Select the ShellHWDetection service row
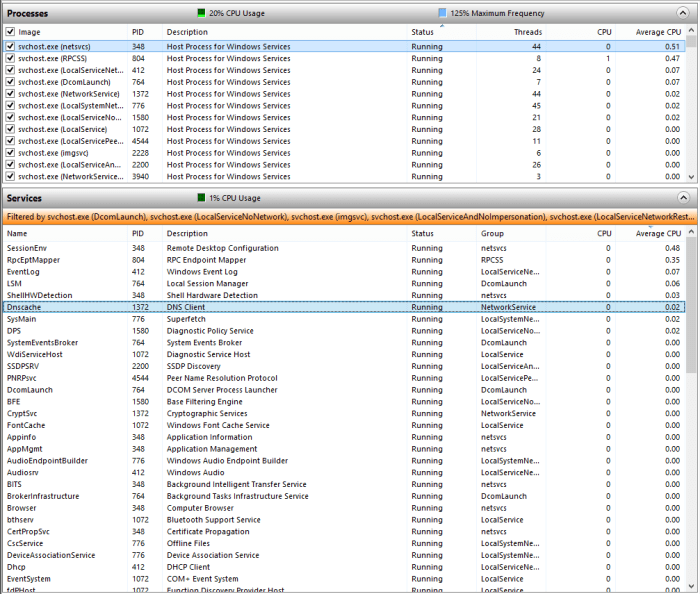Screen dimensions: 700x594 344,295
